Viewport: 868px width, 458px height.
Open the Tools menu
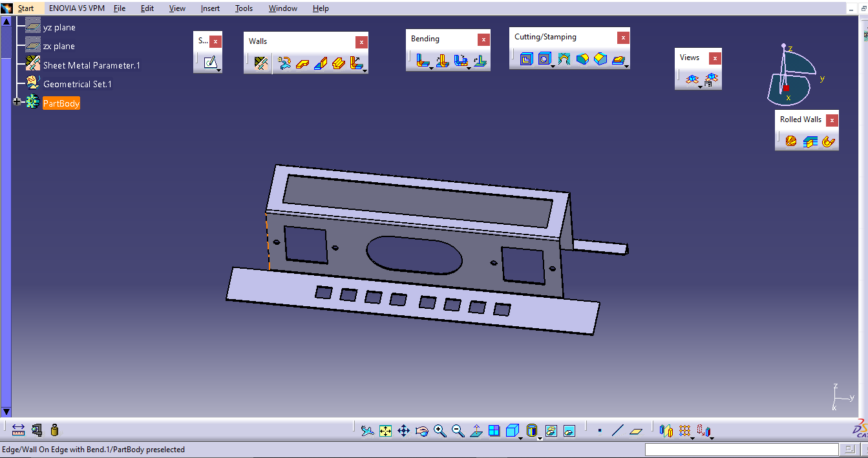pos(244,8)
